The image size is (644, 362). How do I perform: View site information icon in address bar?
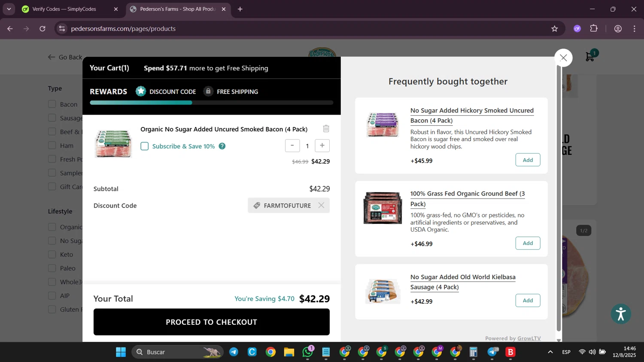pyautogui.click(x=62, y=29)
